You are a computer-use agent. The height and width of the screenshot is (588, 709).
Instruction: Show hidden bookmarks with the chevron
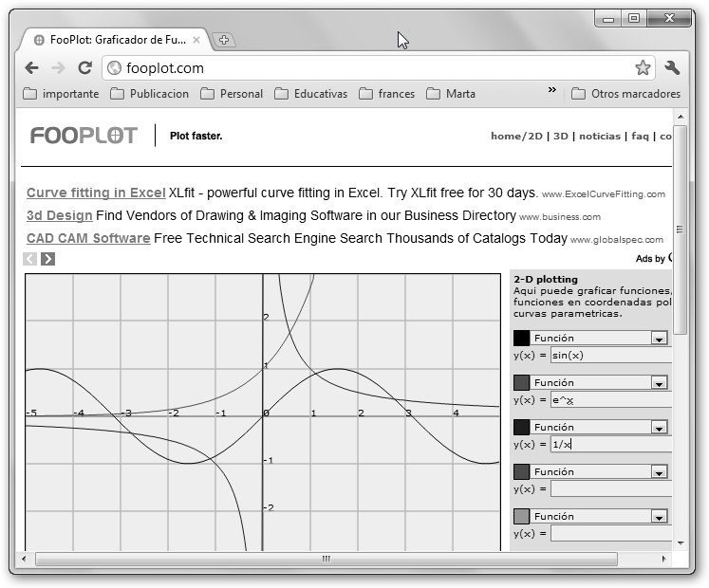(552, 91)
